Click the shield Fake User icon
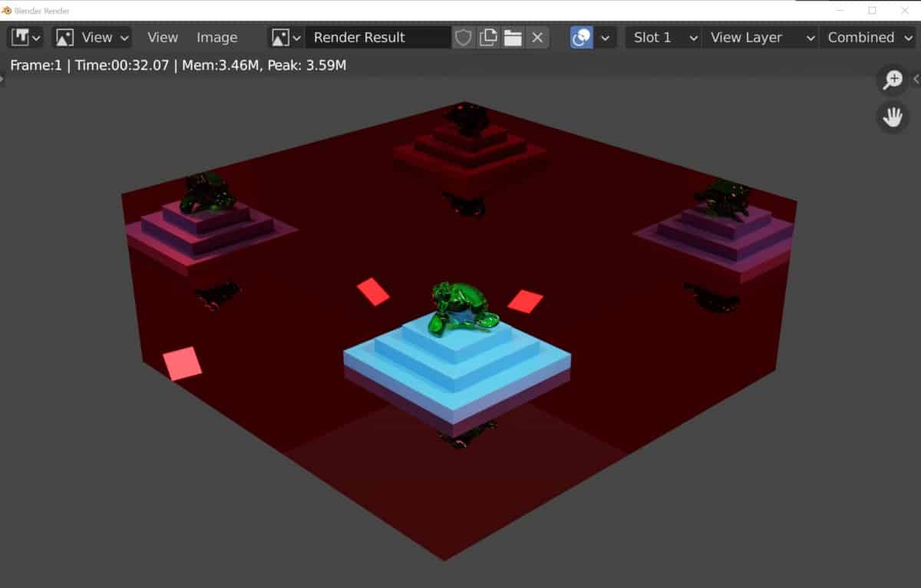This screenshot has width=921, height=588. pos(463,37)
